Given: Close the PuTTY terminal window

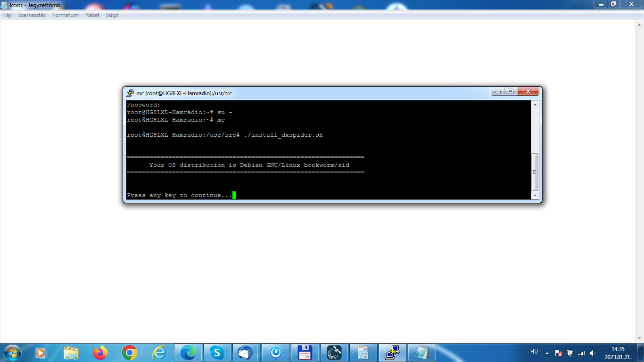Looking at the screenshot, I should (x=528, y=91).
